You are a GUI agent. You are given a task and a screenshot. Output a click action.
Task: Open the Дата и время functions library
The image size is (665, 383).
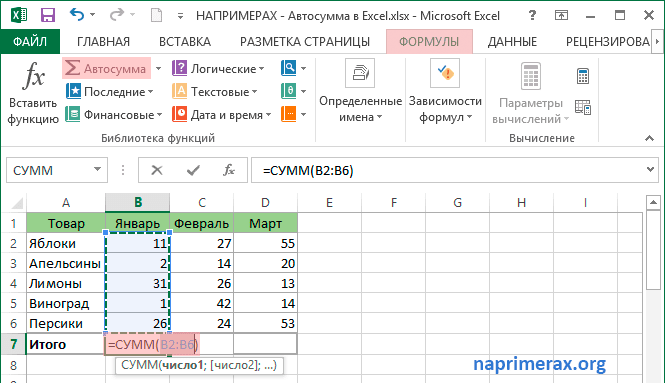222,115
